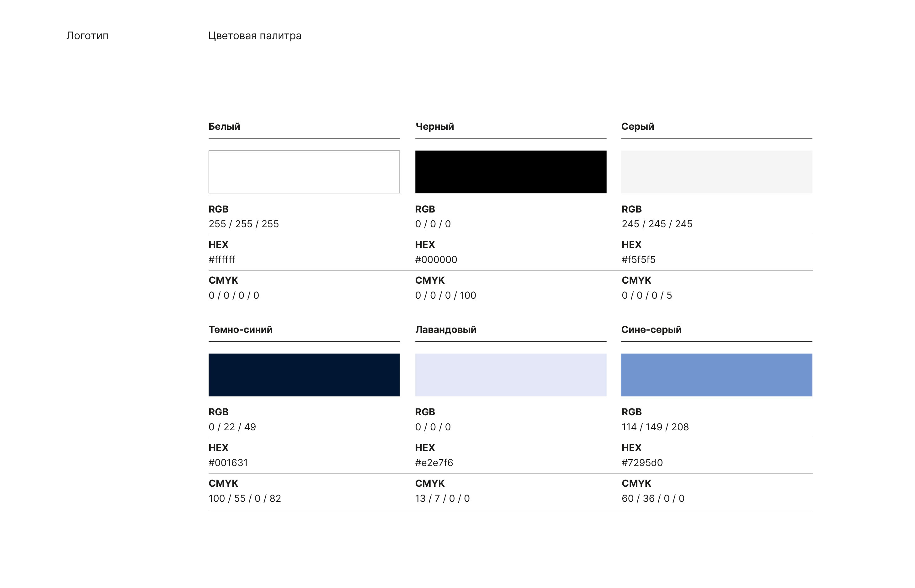Select the lavender color swatch
This screenshot has width=915, height=588.
[x=510, y=375]
